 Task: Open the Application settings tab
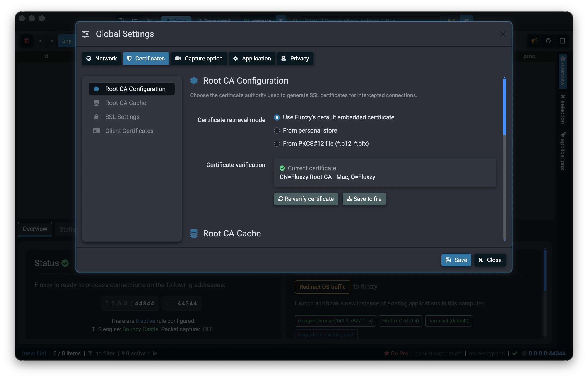coord(252,58)
